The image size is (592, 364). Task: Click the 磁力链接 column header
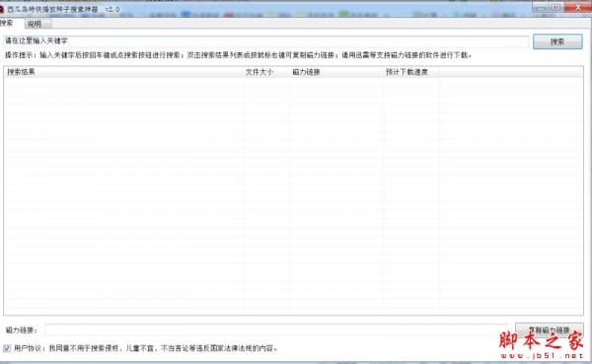pyautogui.click(x=336, y=72)
